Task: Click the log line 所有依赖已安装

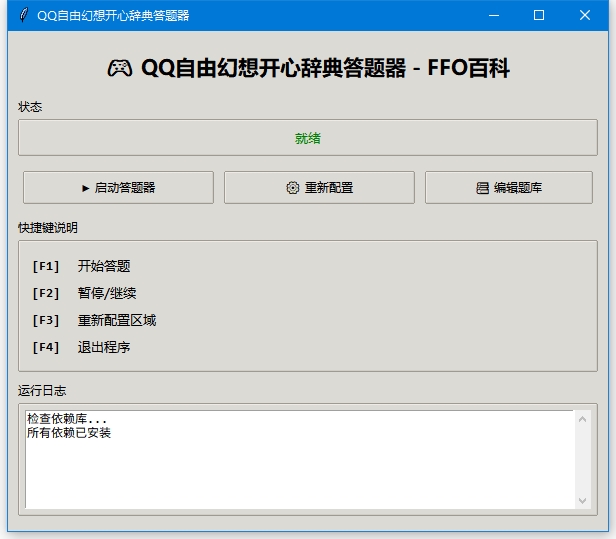Action: click(69, 433)
